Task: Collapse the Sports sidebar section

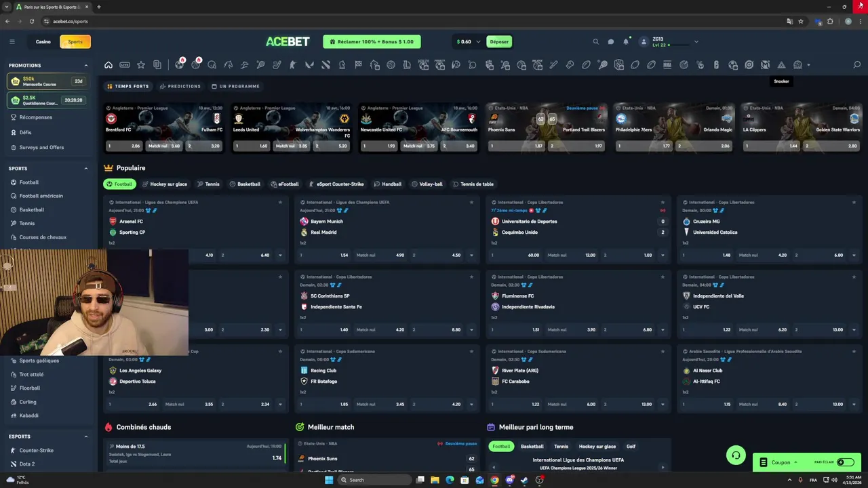Action: point(86,168)
